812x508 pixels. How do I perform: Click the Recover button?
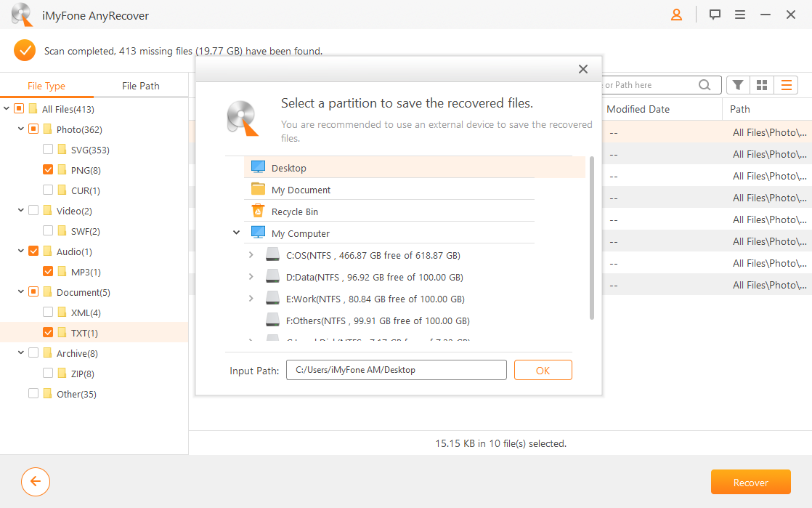pos(750,481)
